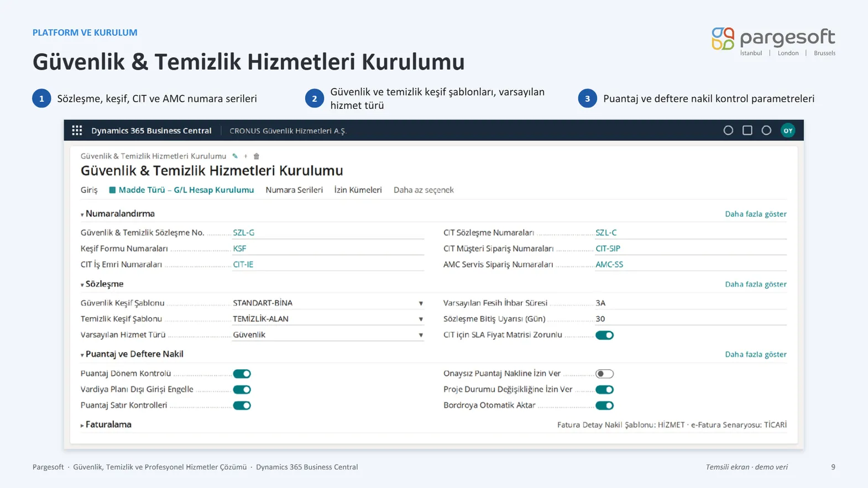Screen dimensions: 868x488
Task: Click CRONUS Güvenlik Hizmetleri A.Ş. company name
Action: point(288,131)
